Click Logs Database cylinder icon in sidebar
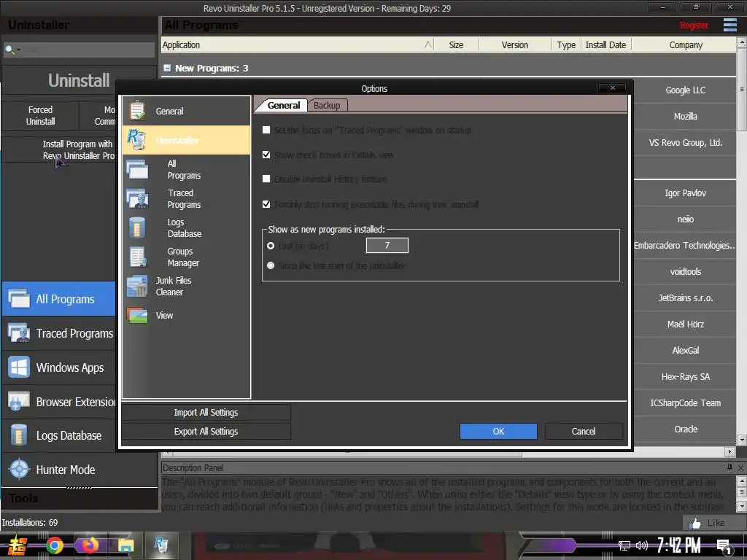The image size is (747, 560). coord(19,435)
